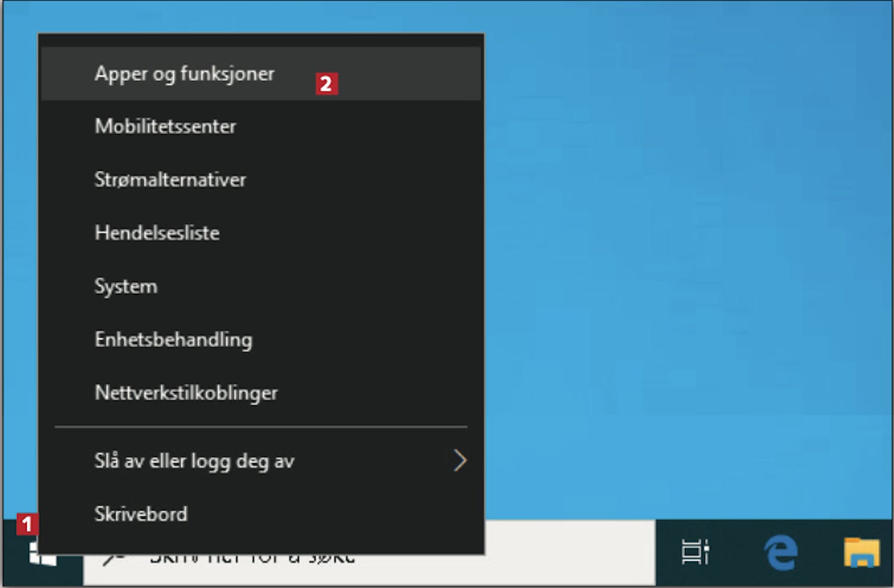This screenshot has height=588, width=894.
Task: Select Mobilitetssenter from the menu
Action: [261, 126]
